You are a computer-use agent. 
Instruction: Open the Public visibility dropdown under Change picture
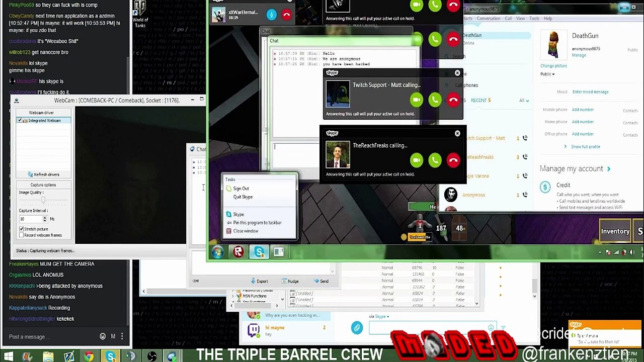[x=547, y=74]
